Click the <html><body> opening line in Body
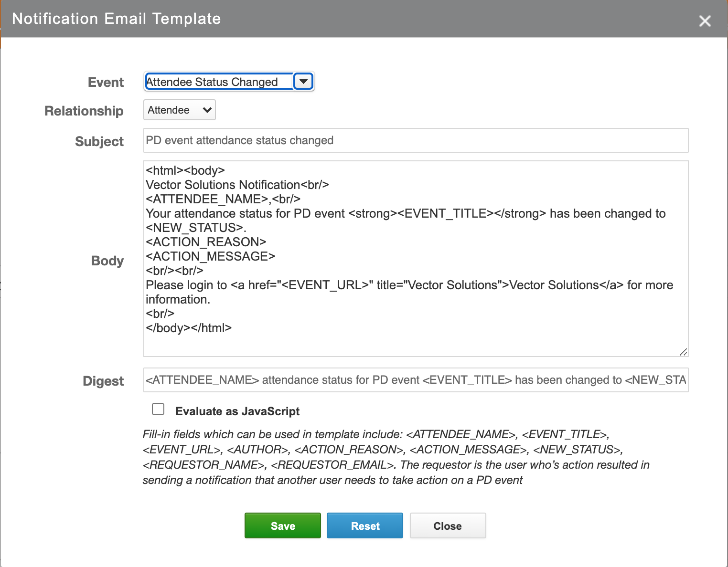728x567 pixels. click(185, 170)
